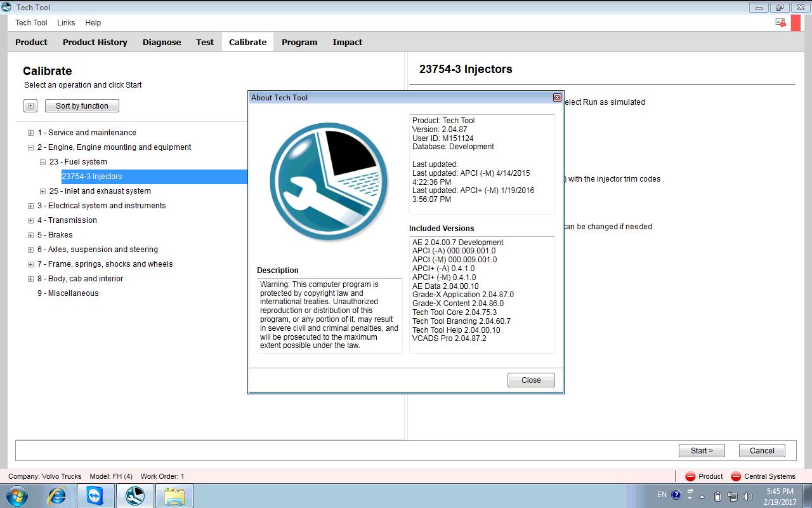Click the expand-all plus icon beside Sort by function
The image size is (812, 508).
(x=30, y=106)
